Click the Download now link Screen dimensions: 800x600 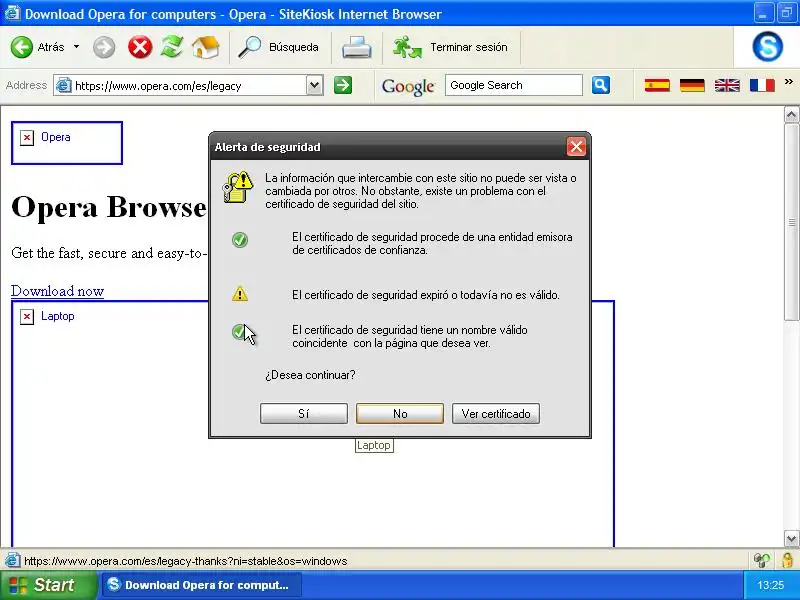click(x=58, y=291)
